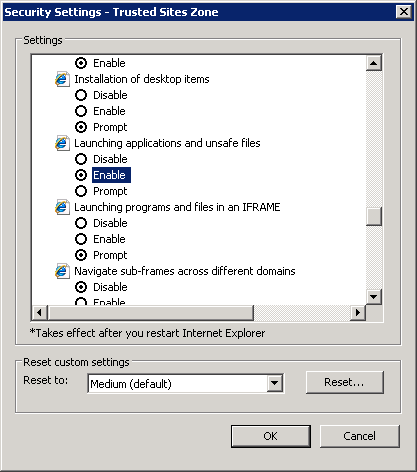Confirm settings with the OK button

click(270, 436)
